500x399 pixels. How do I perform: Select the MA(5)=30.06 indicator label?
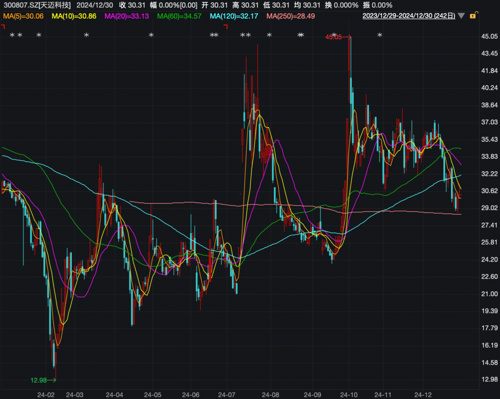click(23, 16)
